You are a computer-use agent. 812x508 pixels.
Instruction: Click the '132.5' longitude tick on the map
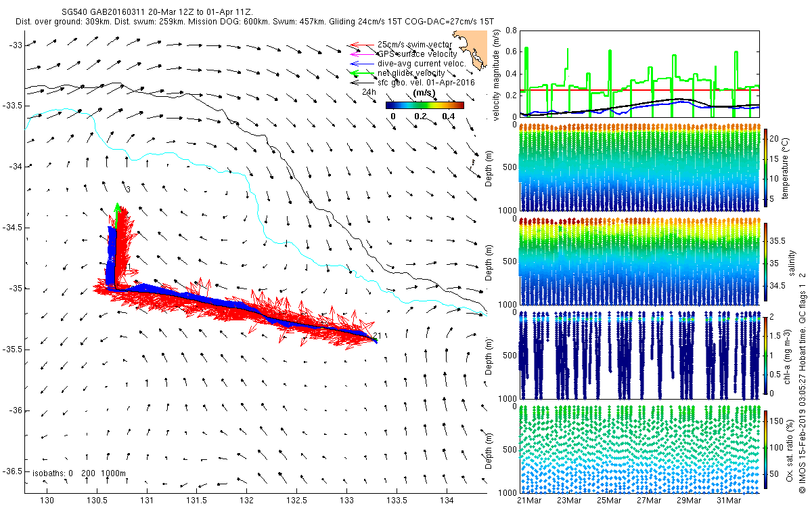click(x=296, y=501)
